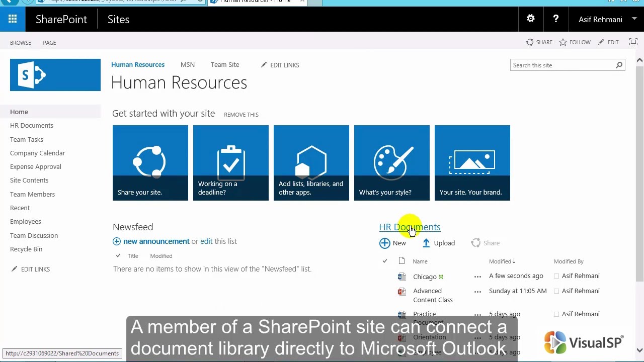Click the HR Documents web part title
644x362 pixels.
tap(410, 227)
